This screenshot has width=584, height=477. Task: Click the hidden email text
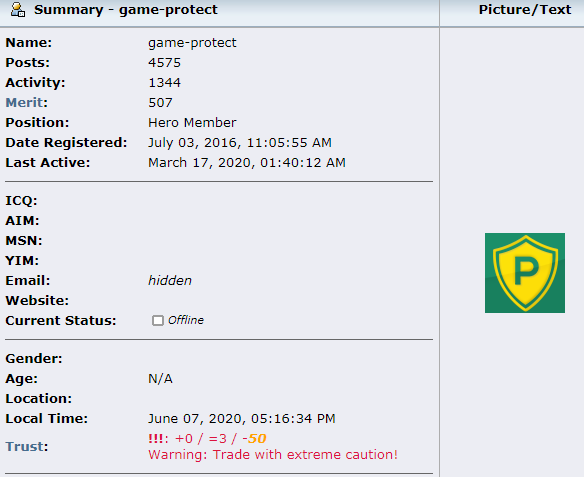170,280
